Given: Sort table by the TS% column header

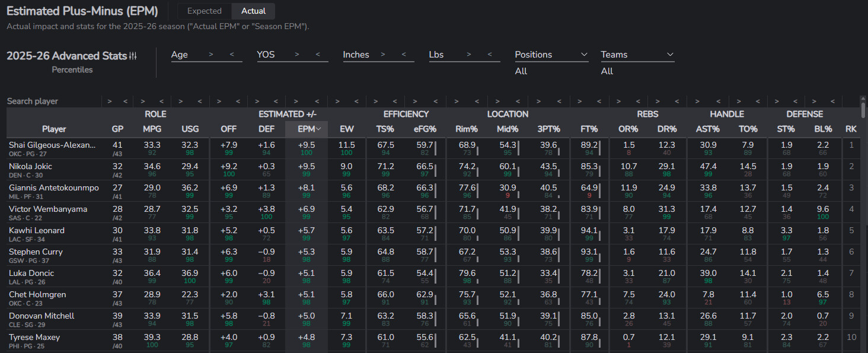Looking at the screenshot, I should point(385,129).
